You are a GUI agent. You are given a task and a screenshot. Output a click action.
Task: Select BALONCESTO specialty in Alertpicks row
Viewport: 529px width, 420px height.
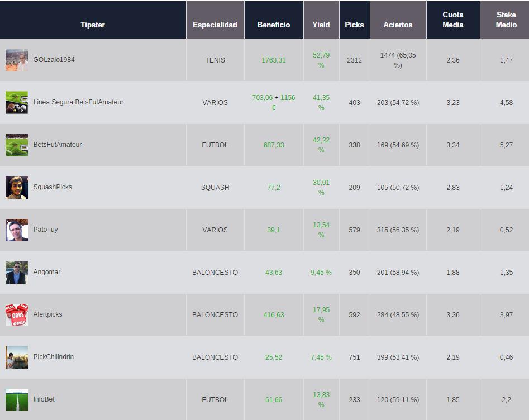click(215, 315)
